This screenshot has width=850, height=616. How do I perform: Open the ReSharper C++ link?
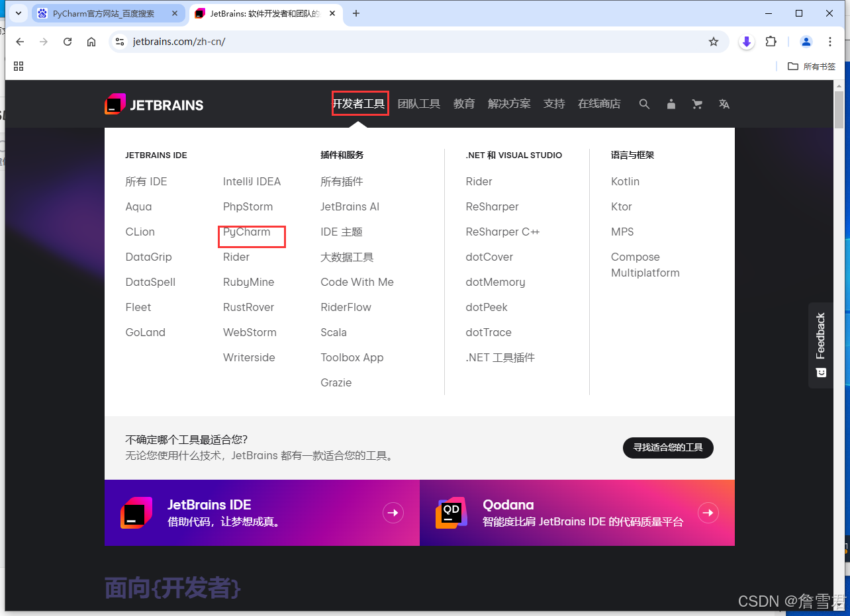[x=502, y=232]
